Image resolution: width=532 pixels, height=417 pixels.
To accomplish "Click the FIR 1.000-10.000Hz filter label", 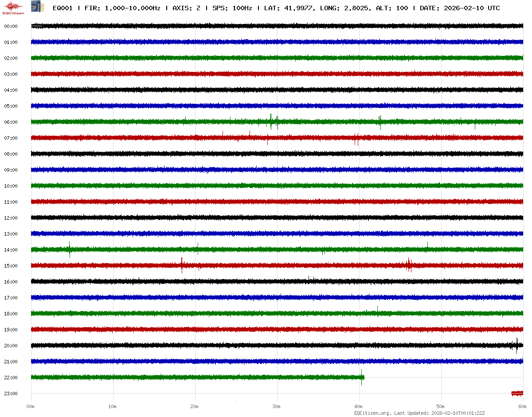I will coord(122,8).
